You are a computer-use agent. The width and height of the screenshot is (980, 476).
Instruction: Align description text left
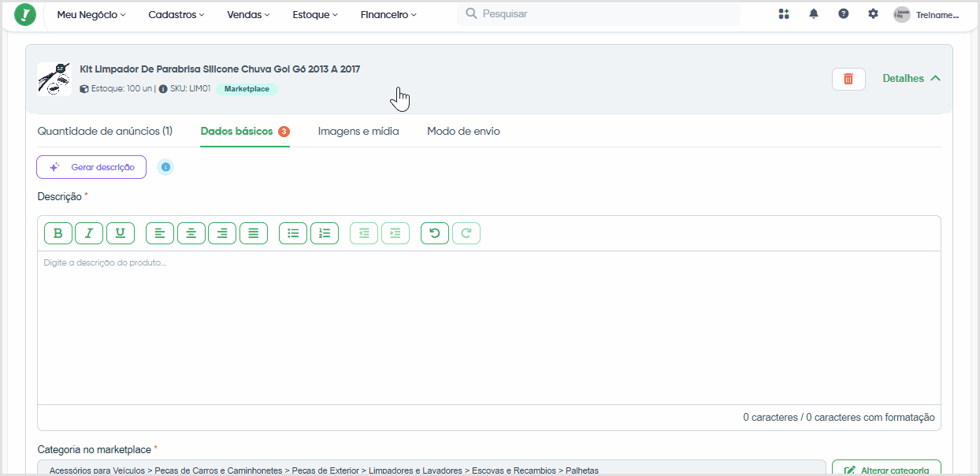160,233
